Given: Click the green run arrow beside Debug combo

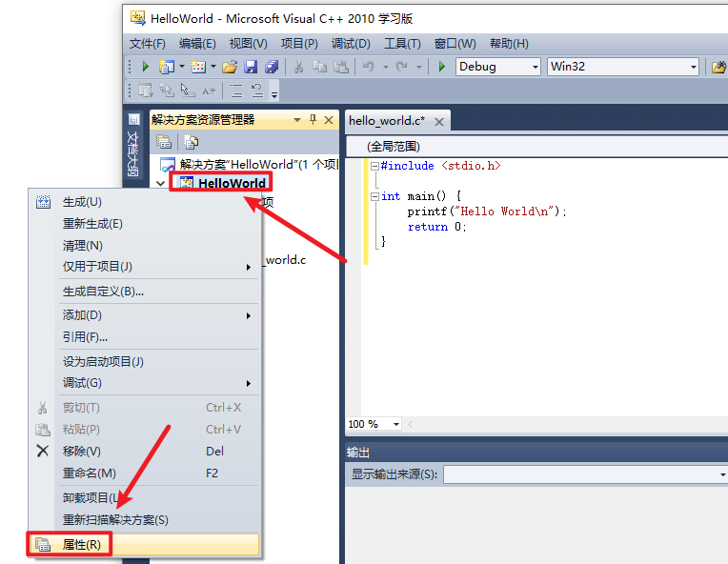Looking at the screenshot, I should click(x=442, y=67).
